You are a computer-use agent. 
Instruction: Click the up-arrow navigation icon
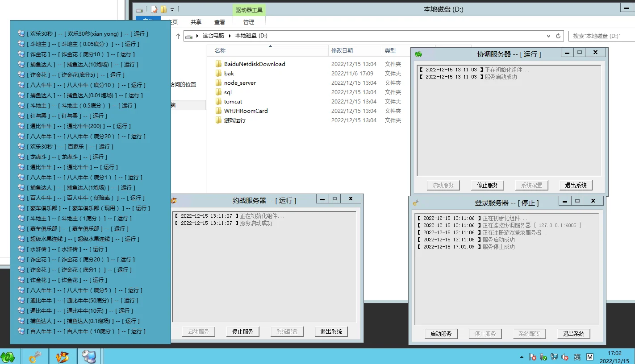pos(178,36)
